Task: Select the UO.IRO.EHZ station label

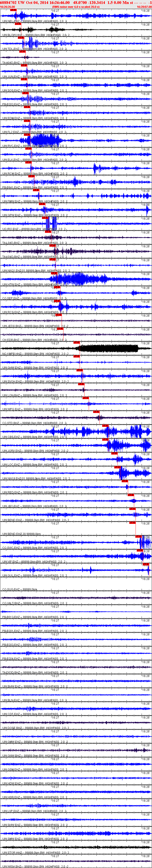Action: (x=34, y=229)
